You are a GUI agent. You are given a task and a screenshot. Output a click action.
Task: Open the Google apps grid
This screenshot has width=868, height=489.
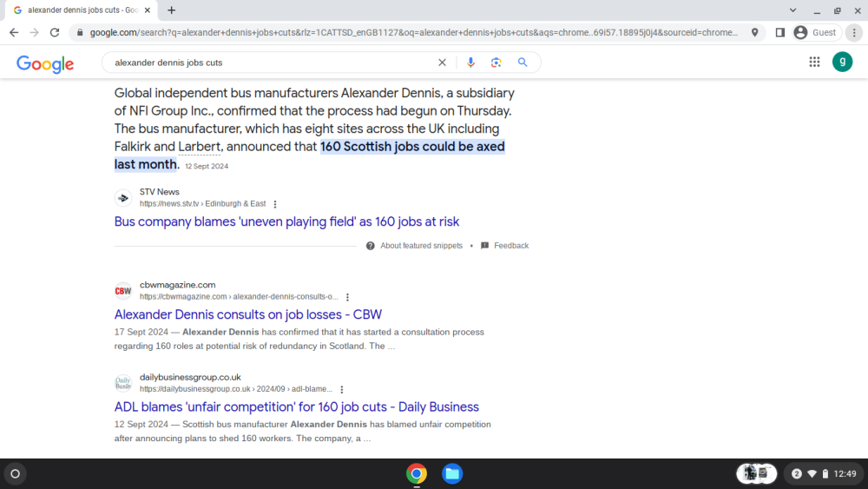pyautogui.click(x=814, y=62)
